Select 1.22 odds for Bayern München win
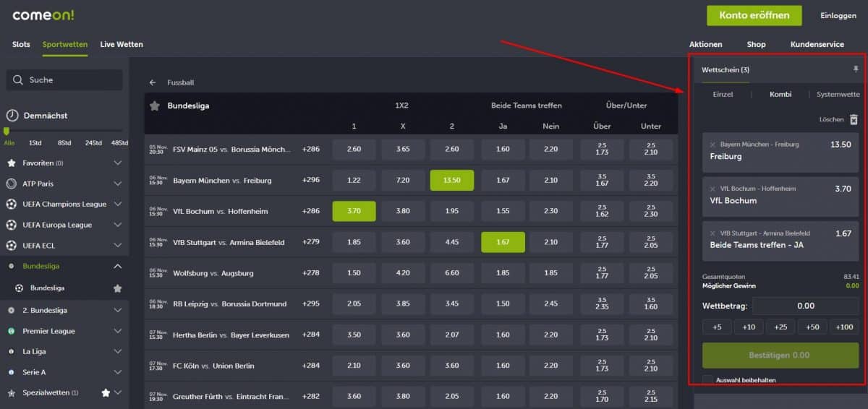The height and width of the screenshot is (409, 868). (354, 180)
